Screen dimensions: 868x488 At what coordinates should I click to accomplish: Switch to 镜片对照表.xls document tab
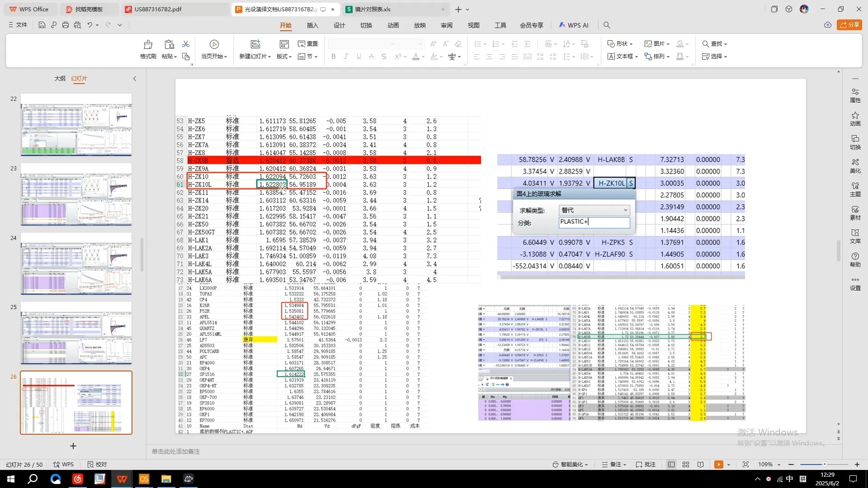pyautogui.click(x=372, y=9)
